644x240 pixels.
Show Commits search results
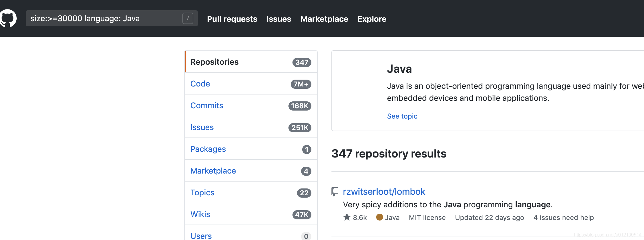pos(251,105)
